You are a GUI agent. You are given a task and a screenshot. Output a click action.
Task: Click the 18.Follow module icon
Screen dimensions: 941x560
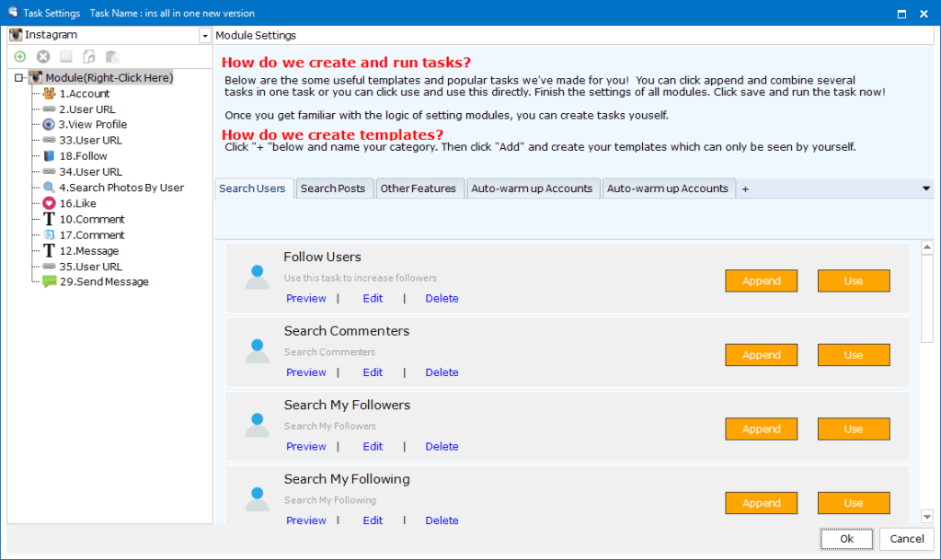click(49, 156)
